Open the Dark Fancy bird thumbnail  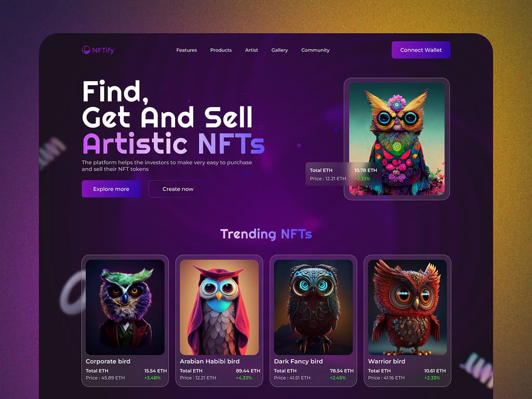313,308
